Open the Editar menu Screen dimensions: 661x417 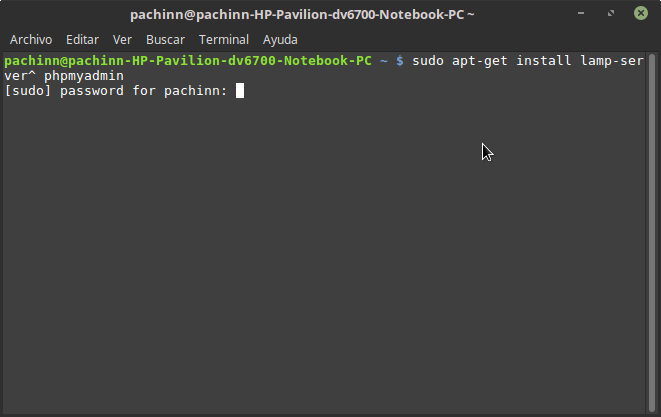82,40
